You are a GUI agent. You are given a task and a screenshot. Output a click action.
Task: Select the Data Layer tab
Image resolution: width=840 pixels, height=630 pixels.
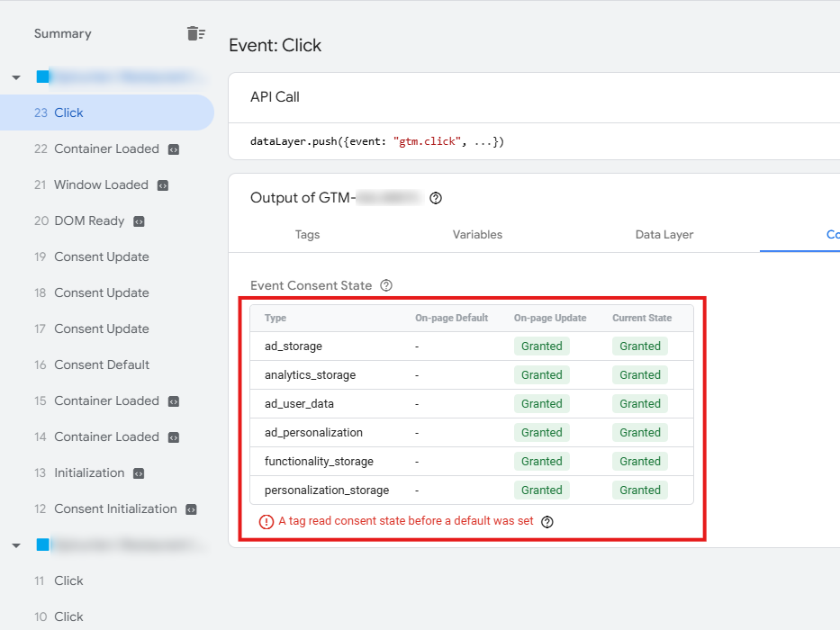[x=664, y=235]
